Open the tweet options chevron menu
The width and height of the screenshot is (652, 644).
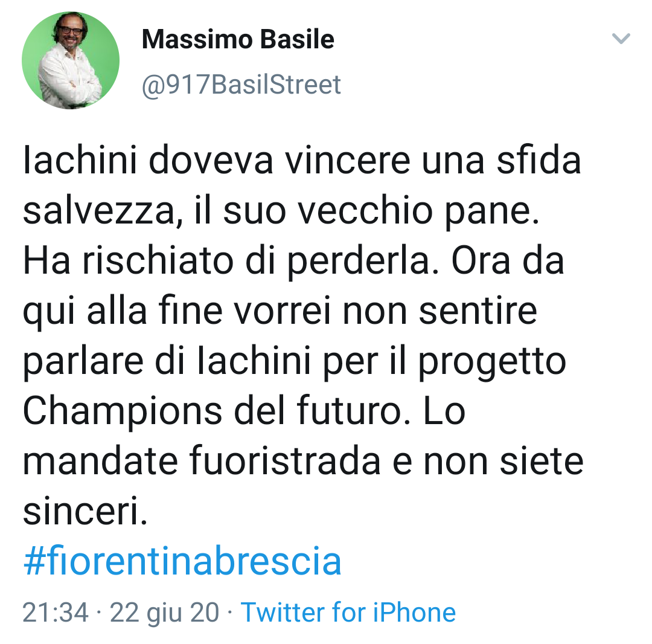click(x=621, y=39)
